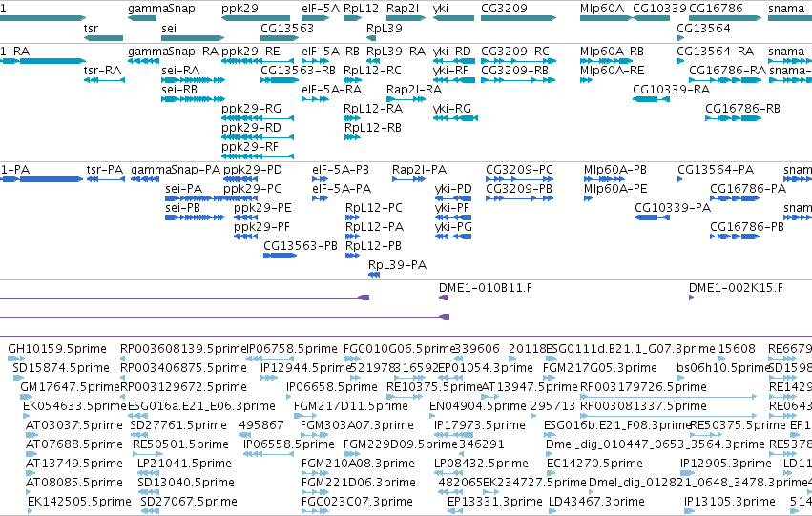
Task: Click the 'ppk29-RE' transcript label
Action: pyautogui.click(x=251, y=52)
